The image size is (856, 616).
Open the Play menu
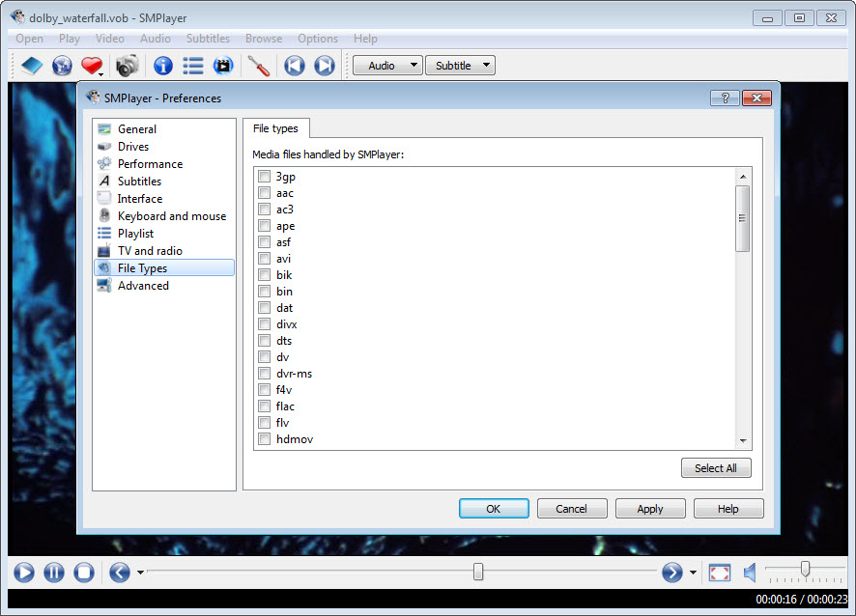coord(70,39)
